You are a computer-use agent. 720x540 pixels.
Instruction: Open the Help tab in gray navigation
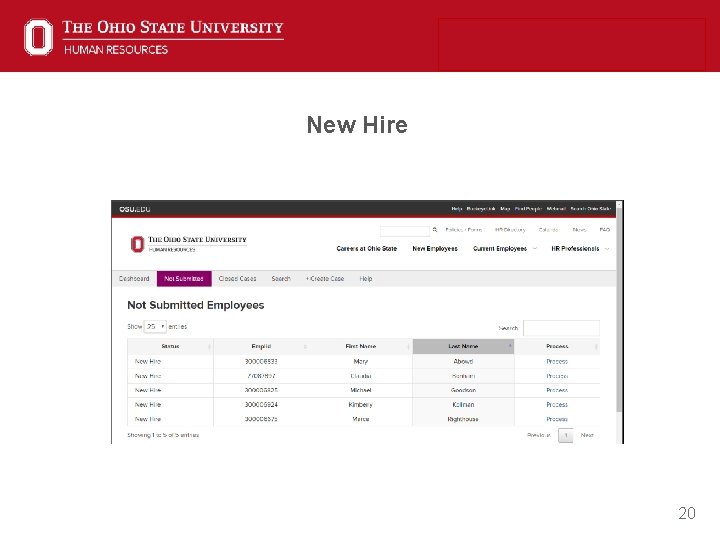pos(366,279)
